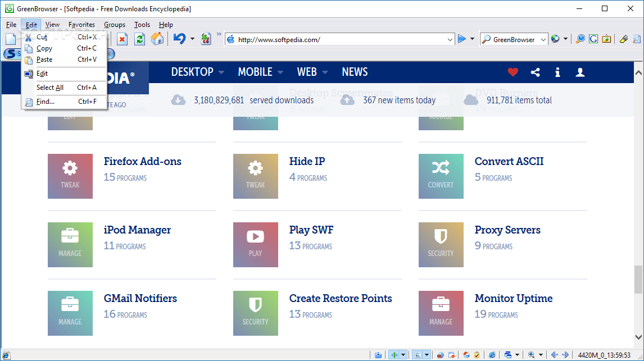Open the iPod Manager category link

point(137,230)
